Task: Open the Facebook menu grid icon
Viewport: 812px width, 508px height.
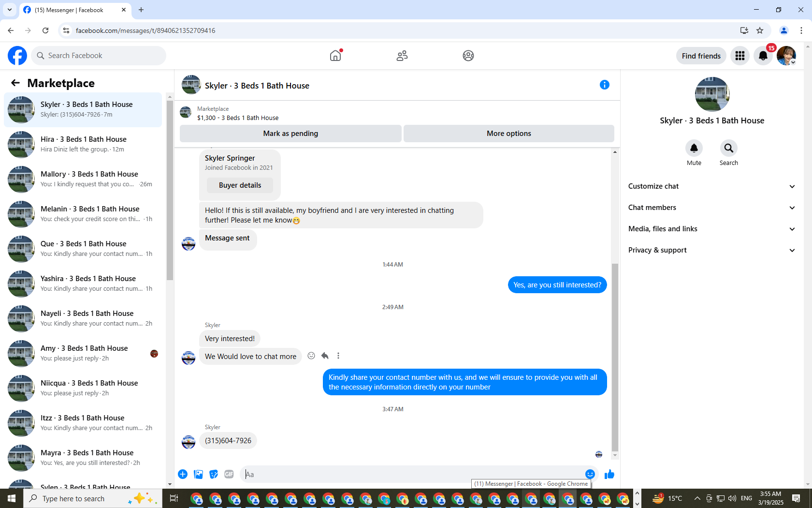Action: [x=740, y=56]
